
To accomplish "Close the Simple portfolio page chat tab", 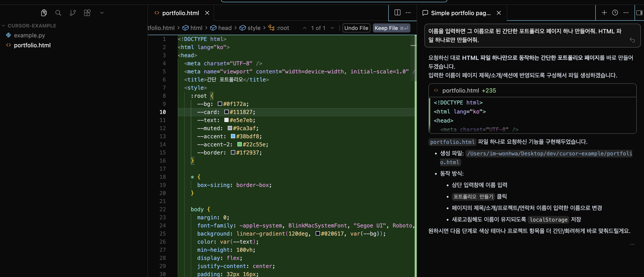I will [x=499, y=13].
